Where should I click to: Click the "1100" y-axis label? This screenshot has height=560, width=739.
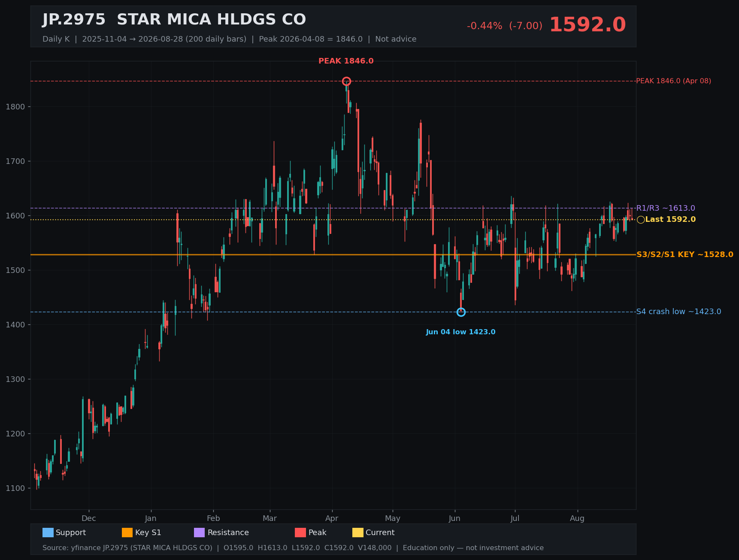tap(15, 488)
